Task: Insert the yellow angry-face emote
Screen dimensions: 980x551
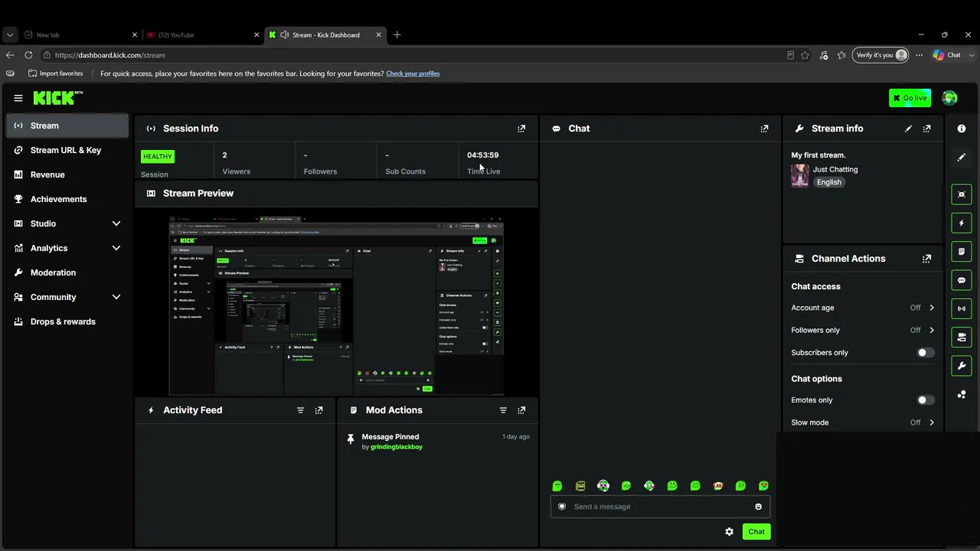Action: [x=580, y=486]
